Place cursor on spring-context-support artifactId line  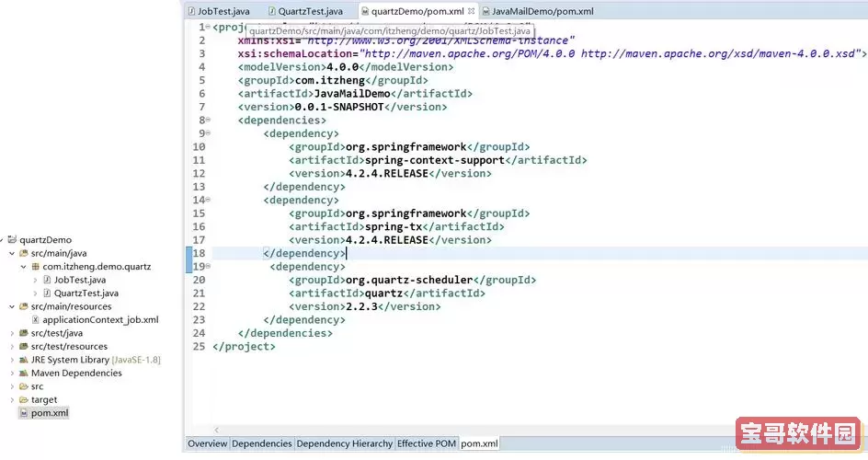coord(438,160)
